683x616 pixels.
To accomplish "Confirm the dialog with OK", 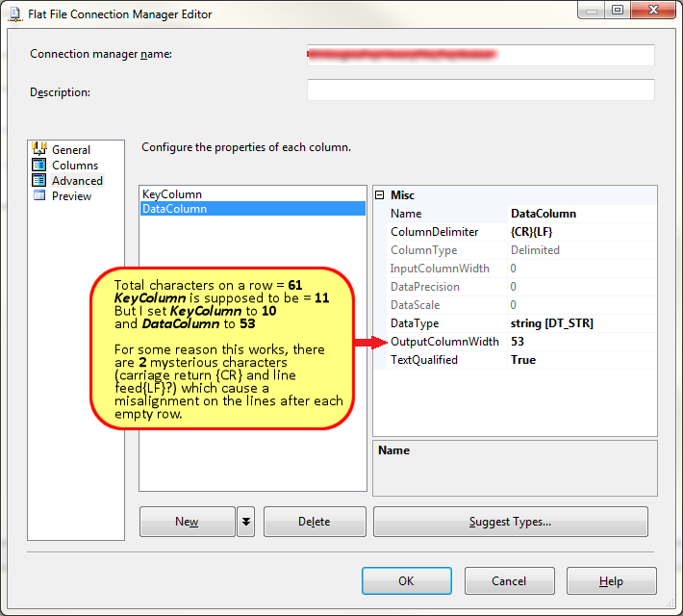I will (406, 581).
